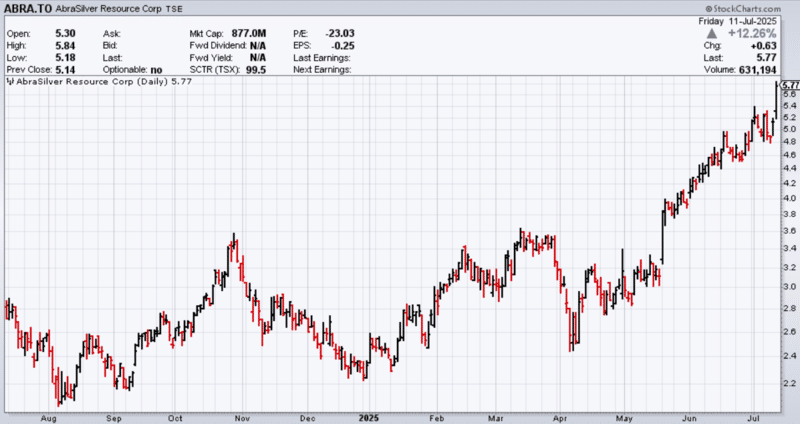This screenshot has width=800, height=424.
Task: Click the Jul label on the time axis
Action: point(754,418)
